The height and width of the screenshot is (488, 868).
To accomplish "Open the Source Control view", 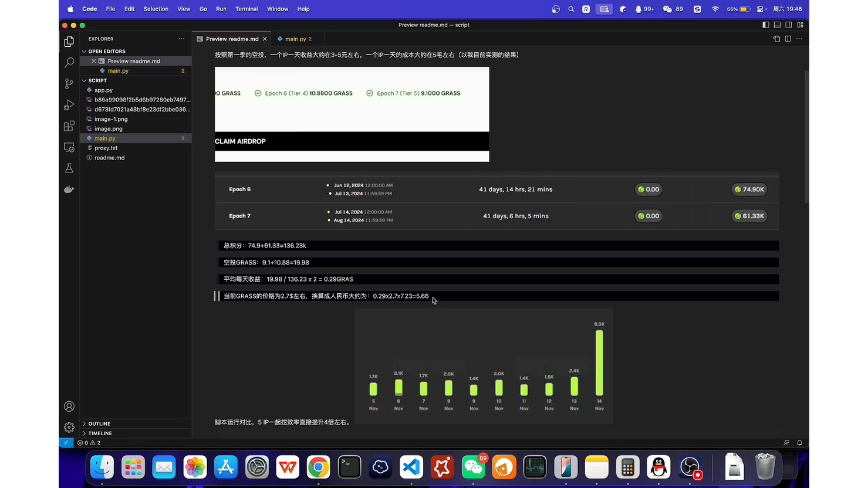I will [69, 83].
